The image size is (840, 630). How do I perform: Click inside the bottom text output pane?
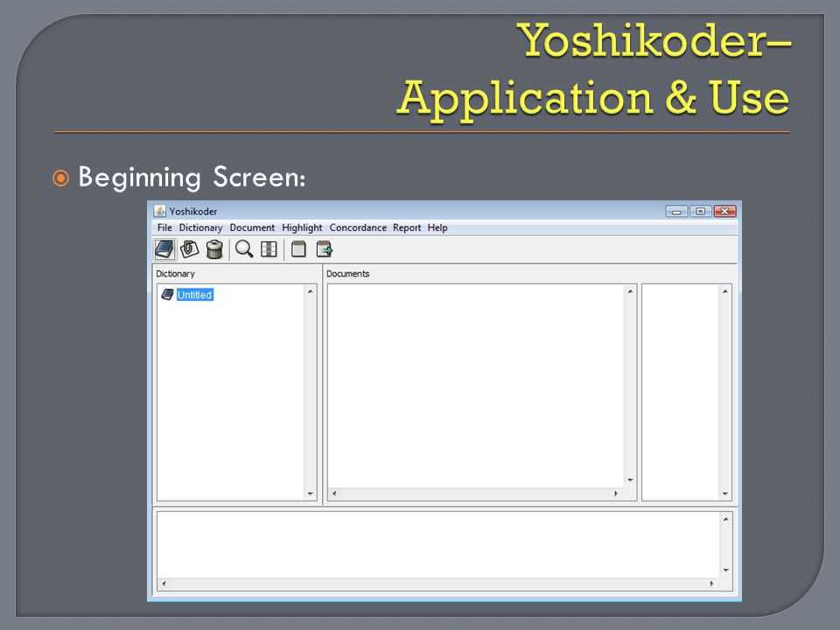[438, 545]
